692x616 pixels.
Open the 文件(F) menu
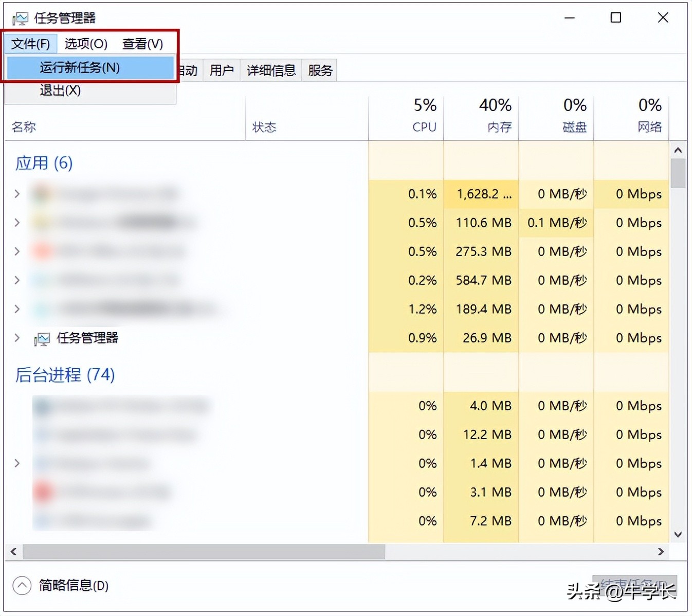coord(30,44)
